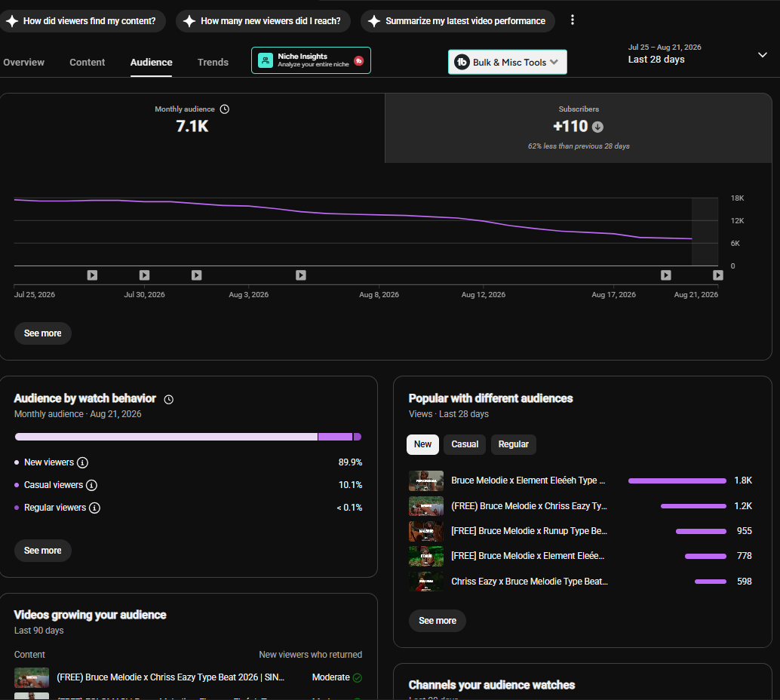This screenshot has height=700, width=780.
Task: Switch to the Content tab
Action: 87,62
